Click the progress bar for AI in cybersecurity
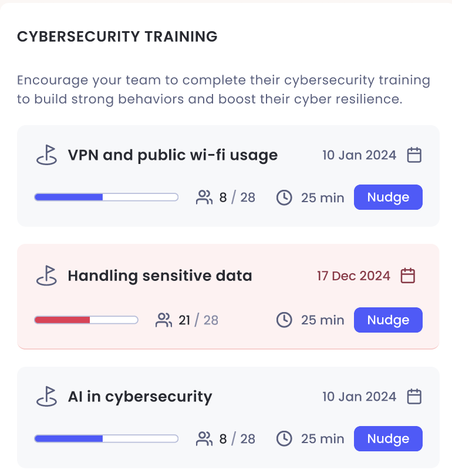This screenshot has height=476, width=452. 106,438
